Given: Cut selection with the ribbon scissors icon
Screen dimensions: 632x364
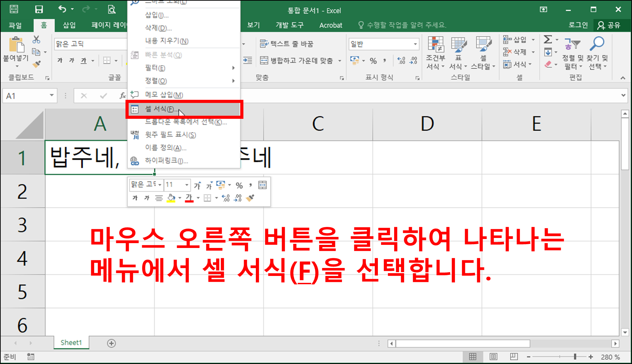Looking at the screenshot, I should coord(36,39).
